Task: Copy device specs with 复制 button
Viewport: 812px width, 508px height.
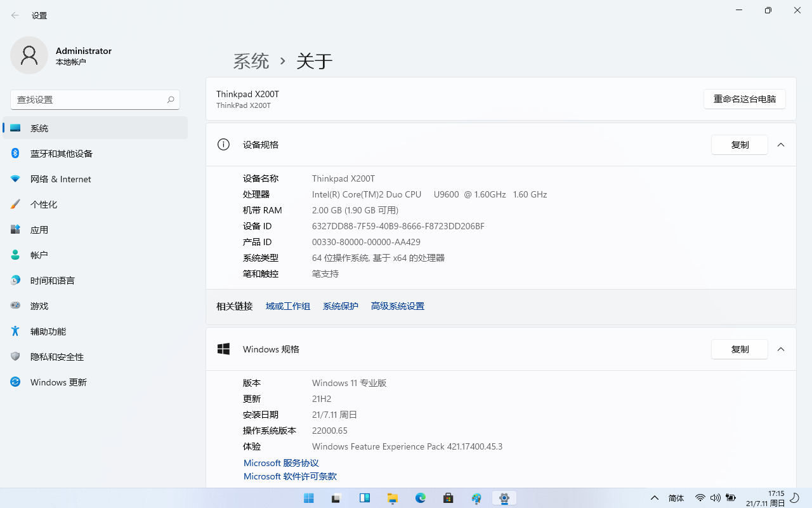Action: coord(740,145)
